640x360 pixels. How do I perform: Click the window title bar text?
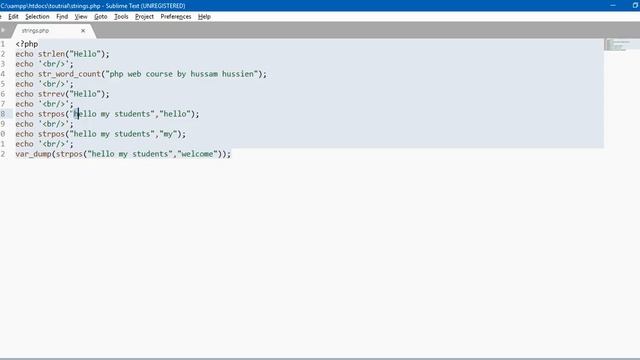[x=93, y=6]
